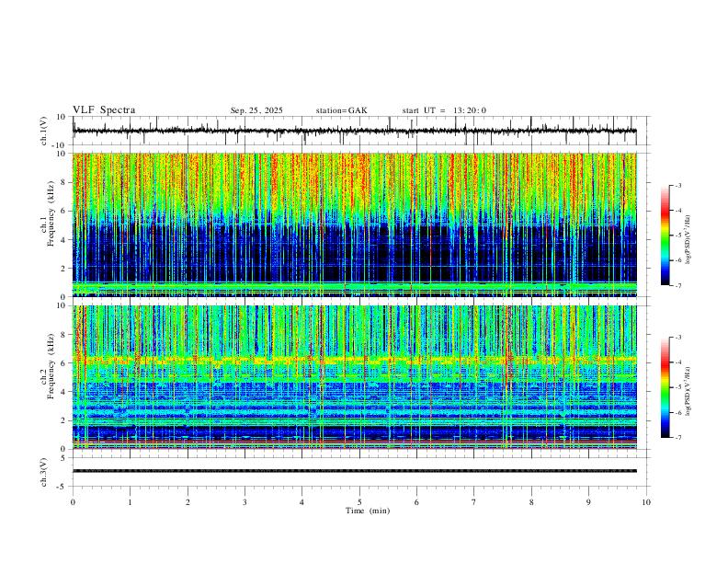
Task: Click the "ch.1(V)" waveform axis label
Action: (44, 131)
